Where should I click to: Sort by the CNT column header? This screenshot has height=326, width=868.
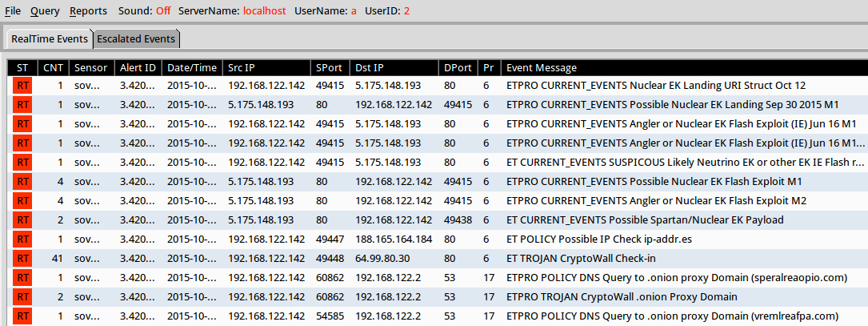click(53, 68)
